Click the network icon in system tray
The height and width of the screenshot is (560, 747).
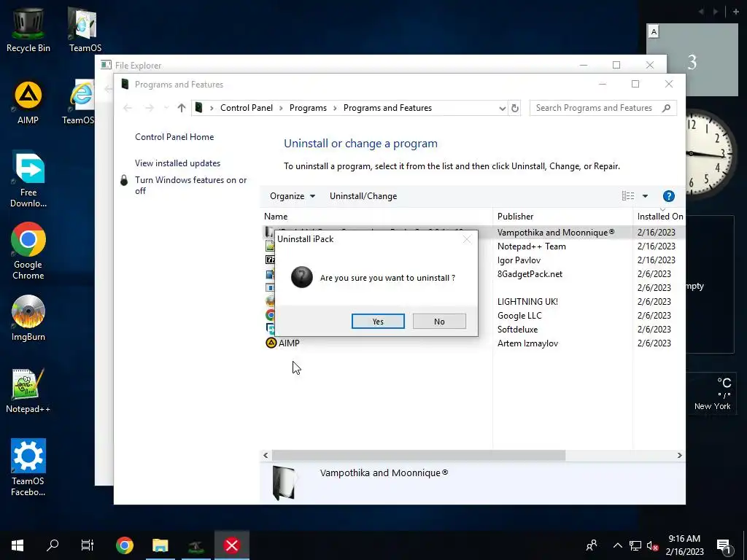(635, 545)
